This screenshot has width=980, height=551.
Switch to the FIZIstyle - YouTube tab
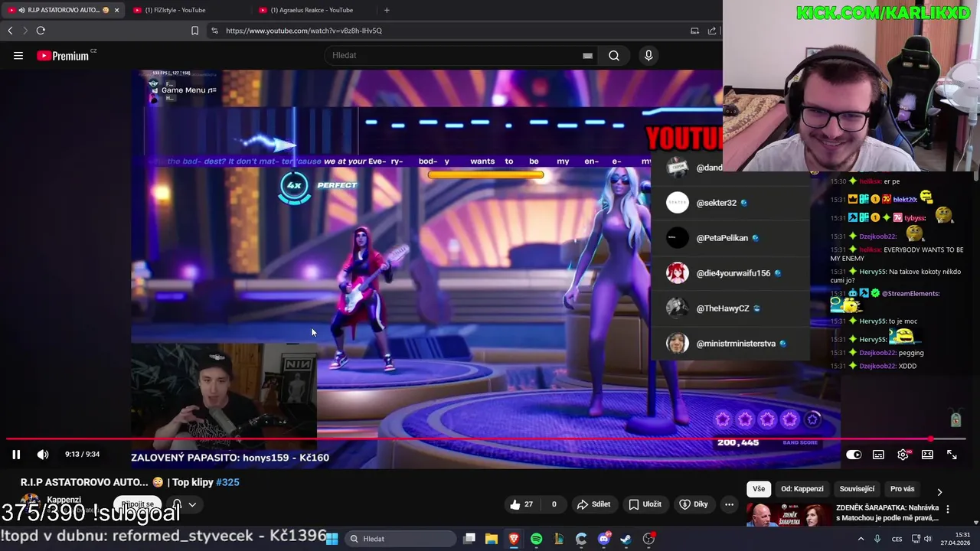click(x=186, y=10)
